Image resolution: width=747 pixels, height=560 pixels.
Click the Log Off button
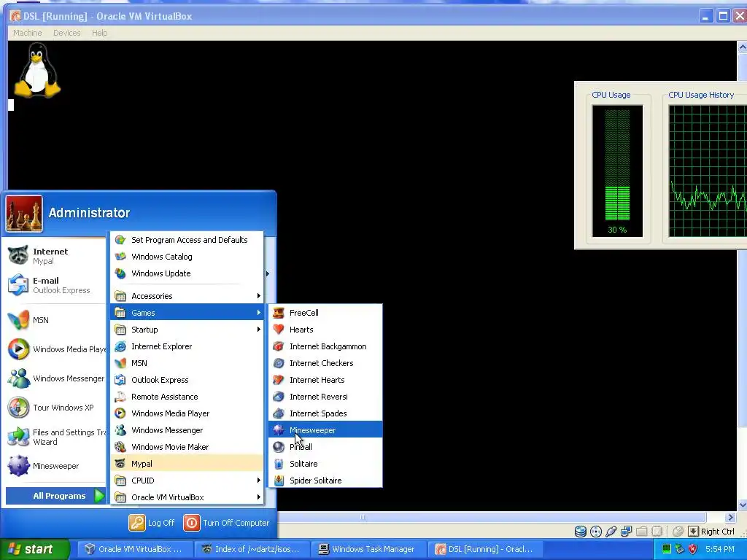[x=152, y=522]
